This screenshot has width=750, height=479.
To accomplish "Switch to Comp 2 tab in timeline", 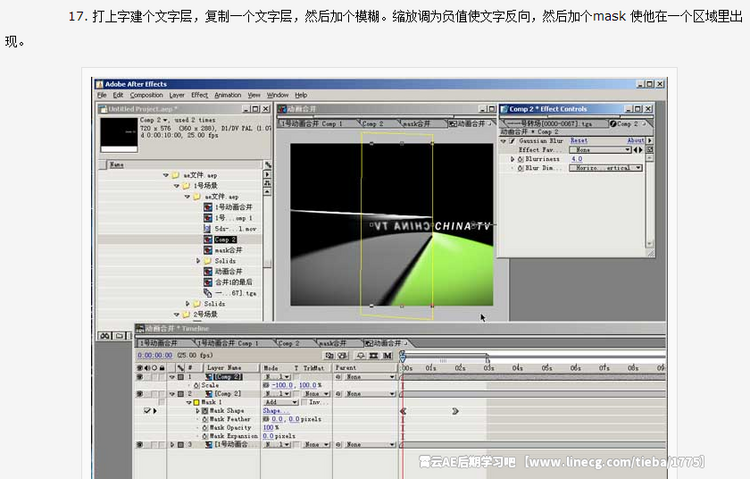I will (x=288, y=343).
